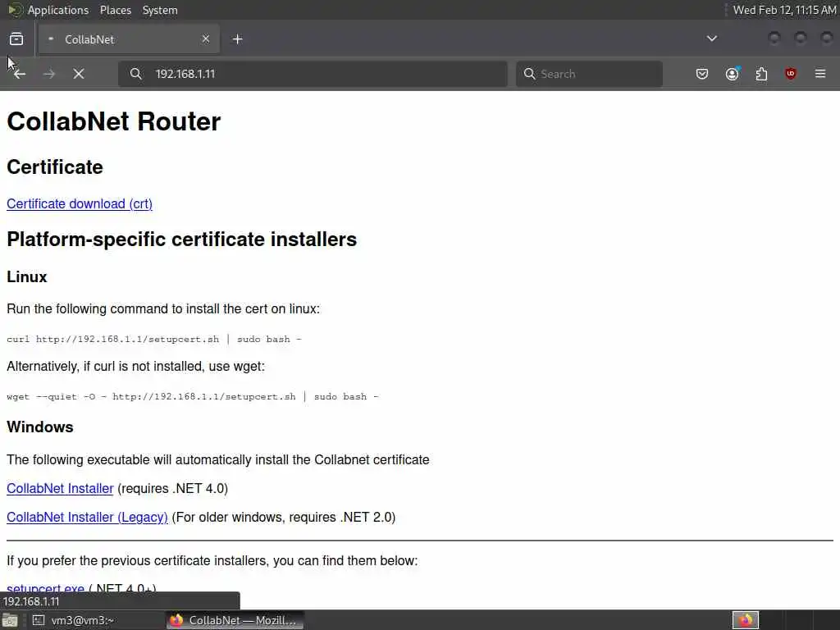Click the wget --quiet command text
840x630 pixels.
(x=193, y=396)
